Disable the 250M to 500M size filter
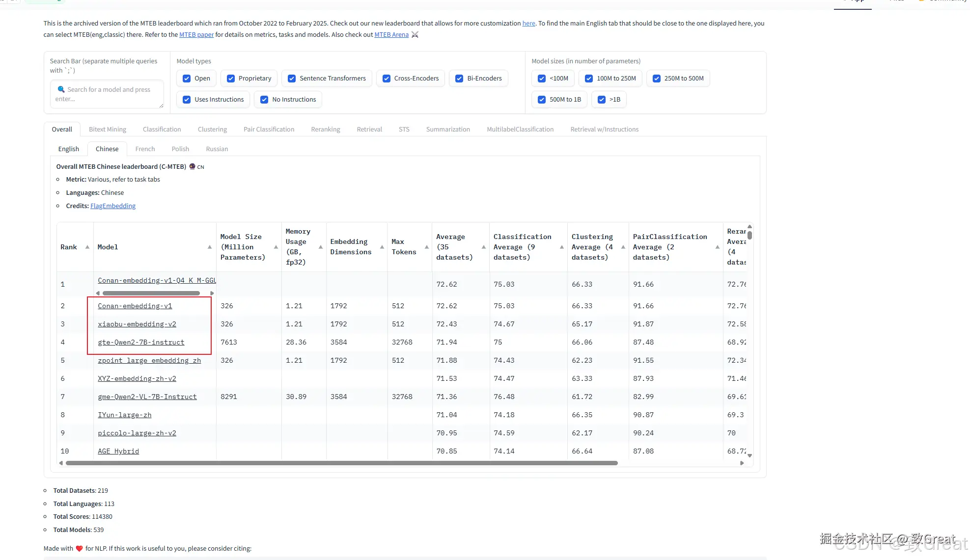Viewport: 970px width, 560px height. [x=656, y=79]
